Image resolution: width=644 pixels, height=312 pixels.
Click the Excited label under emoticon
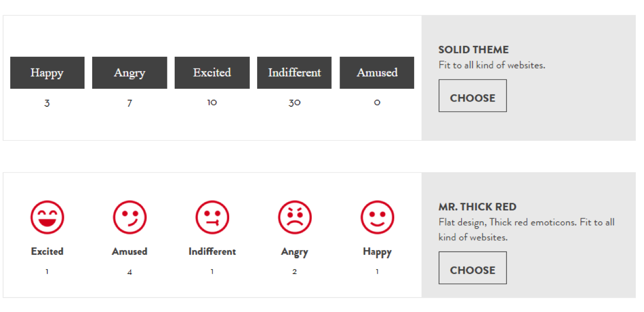click(x=47, y=252)
